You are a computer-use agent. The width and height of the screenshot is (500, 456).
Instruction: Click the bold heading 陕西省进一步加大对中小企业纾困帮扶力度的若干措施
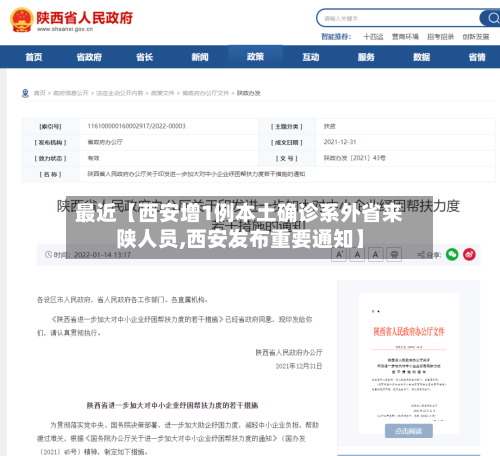point(172,405)
